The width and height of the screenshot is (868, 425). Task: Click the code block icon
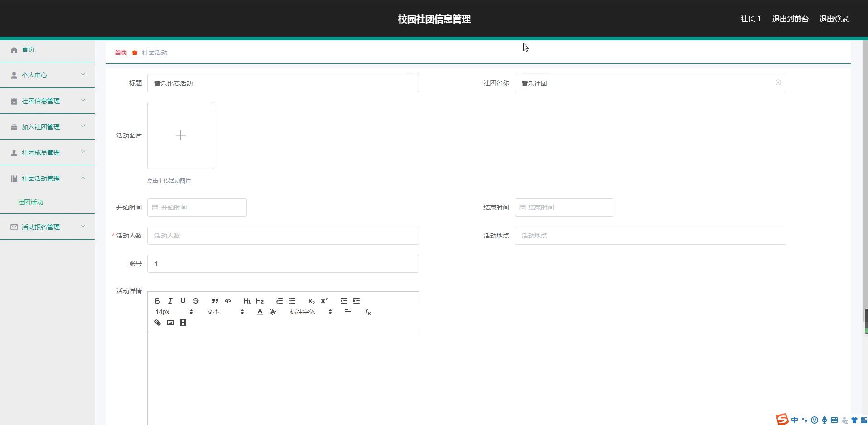point(228,301)
